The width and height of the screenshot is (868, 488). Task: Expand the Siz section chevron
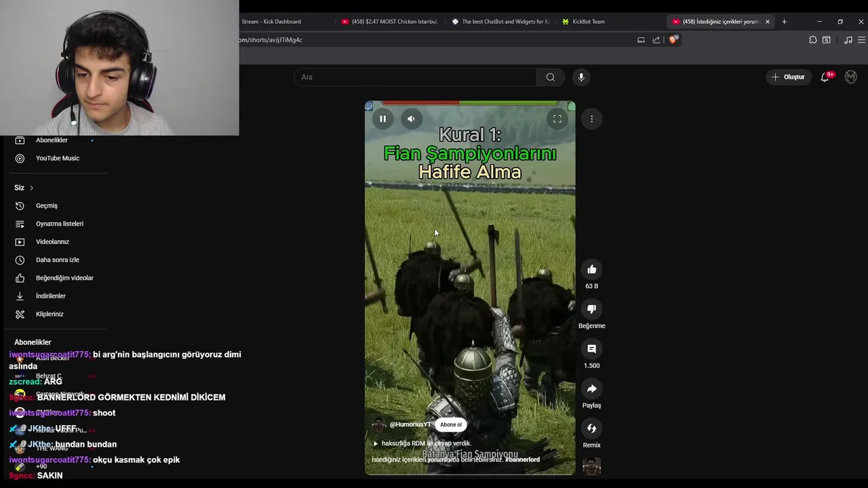click(31, 188)
